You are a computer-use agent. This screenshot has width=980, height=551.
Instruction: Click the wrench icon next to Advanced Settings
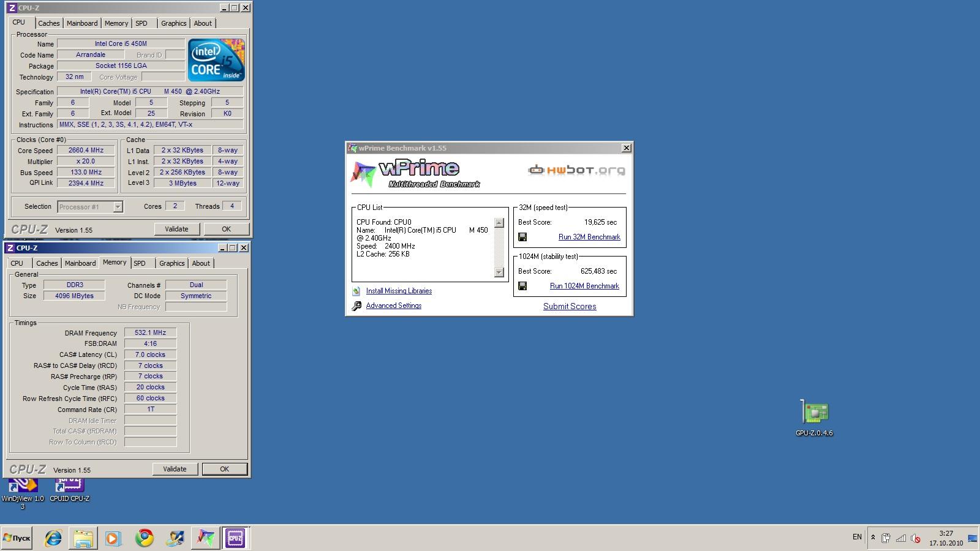356,305
